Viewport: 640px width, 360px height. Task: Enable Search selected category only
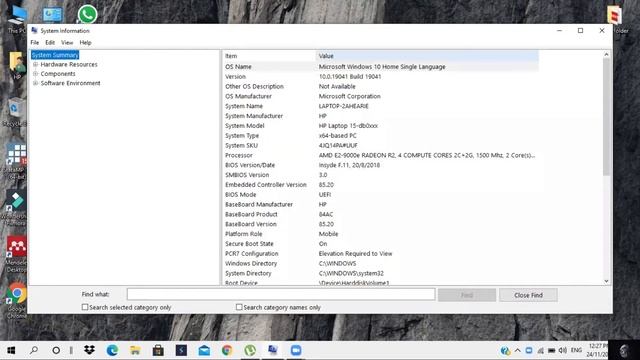85,307
